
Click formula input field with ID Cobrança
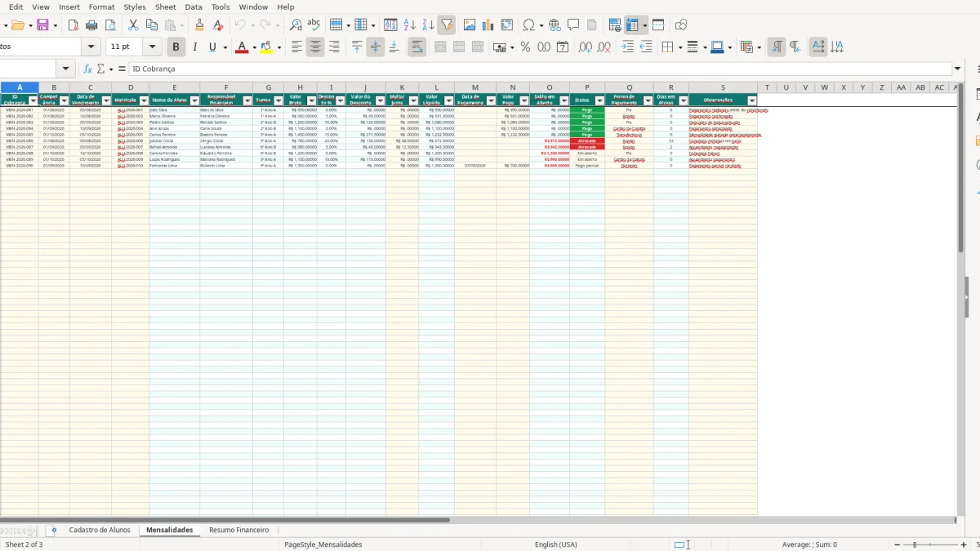point(539,69)
